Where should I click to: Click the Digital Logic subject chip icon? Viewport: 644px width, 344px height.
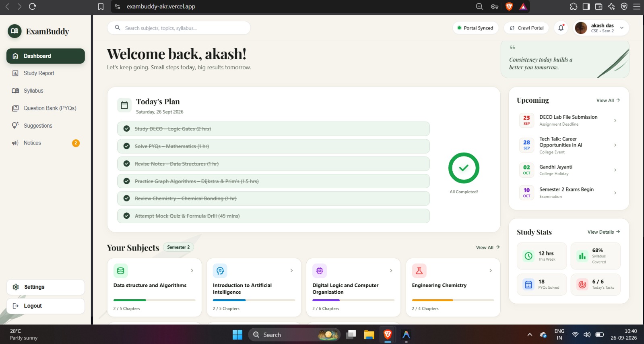(x=320, y=271)
